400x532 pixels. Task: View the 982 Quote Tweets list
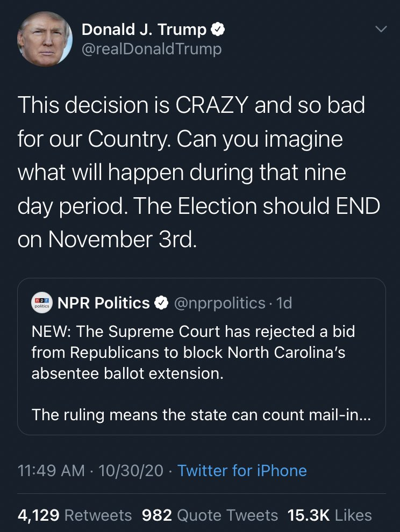[x=210, y=515]
